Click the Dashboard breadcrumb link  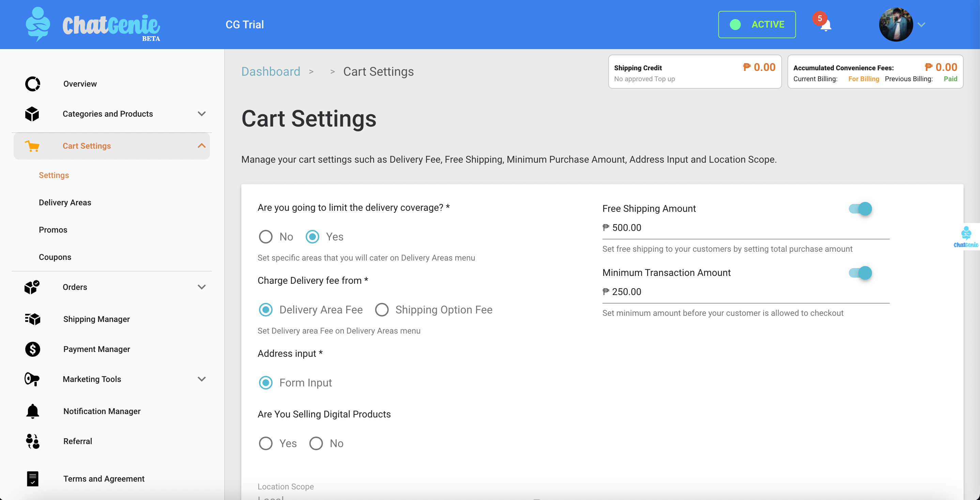[x=271, y=72]
